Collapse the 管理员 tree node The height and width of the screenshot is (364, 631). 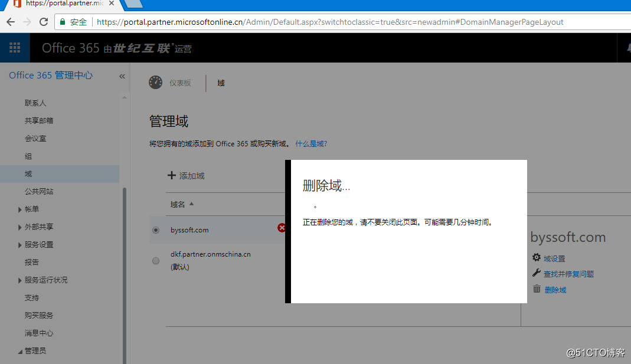point(20,352)
